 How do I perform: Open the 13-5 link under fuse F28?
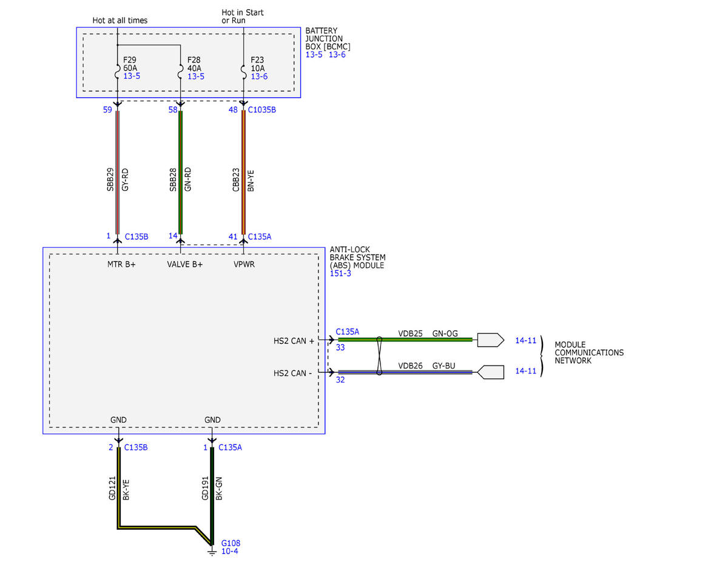pos(195,76)
